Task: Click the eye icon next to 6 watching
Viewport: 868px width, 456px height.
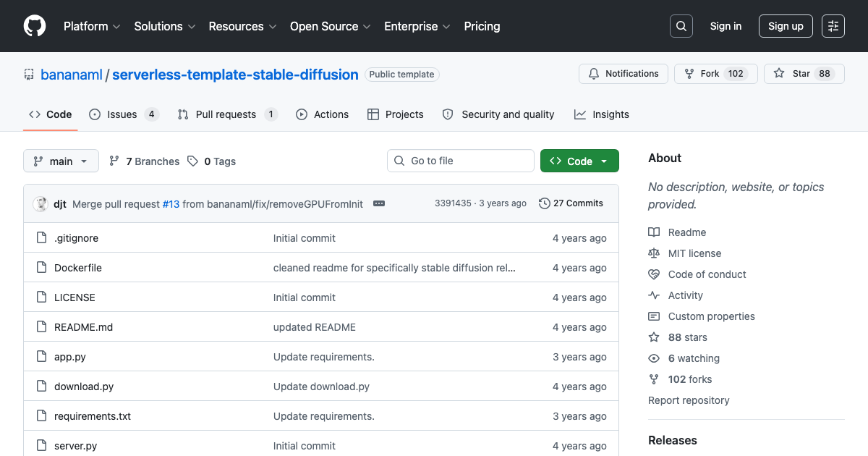Action: coord(654,358)
